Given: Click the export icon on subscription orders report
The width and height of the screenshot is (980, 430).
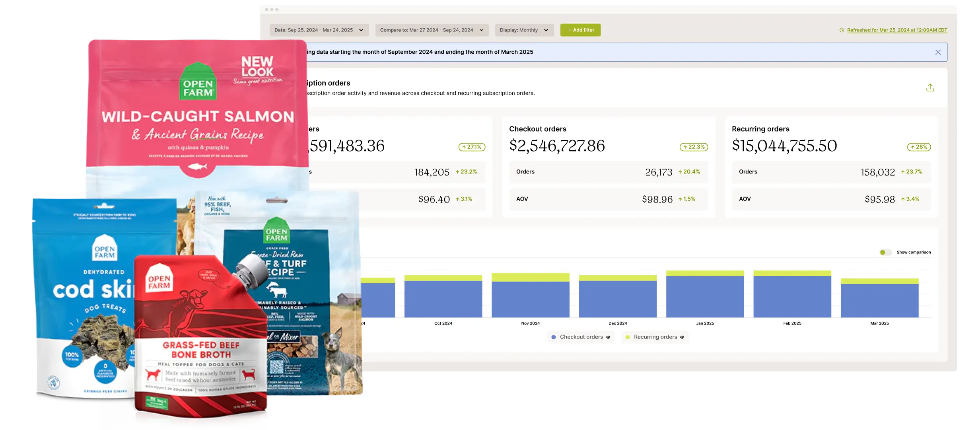Looking at the screenshot, I should [x=930, y=87].
